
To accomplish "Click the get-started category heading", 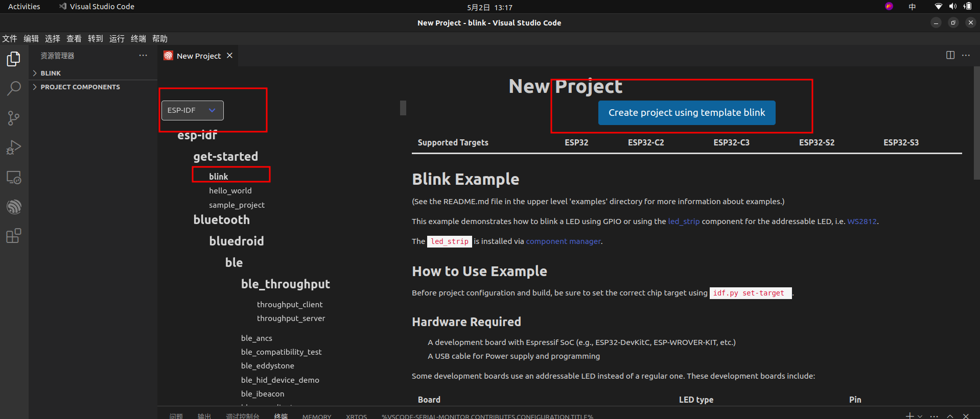I will pyautogui.click(x=225, y=157).
